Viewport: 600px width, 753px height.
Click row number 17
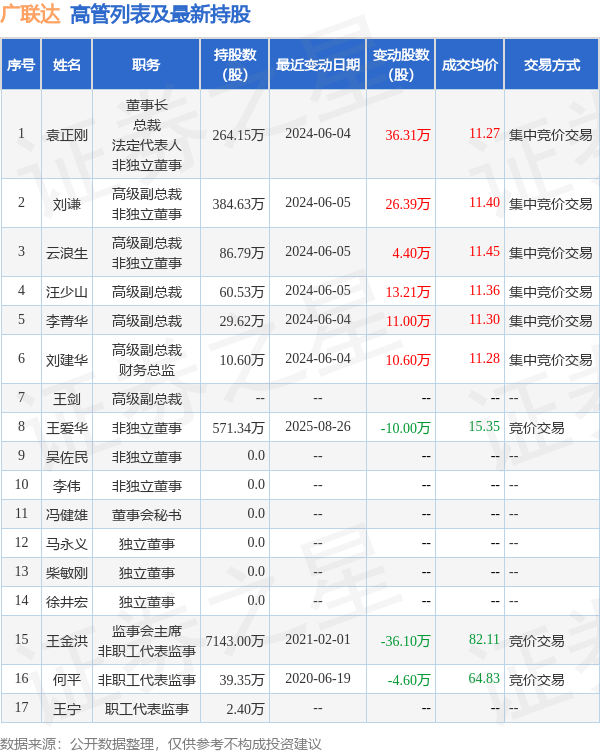point(22,707)
